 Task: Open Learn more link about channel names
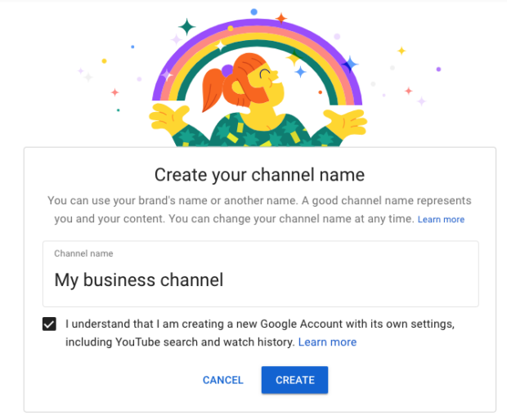441,219
